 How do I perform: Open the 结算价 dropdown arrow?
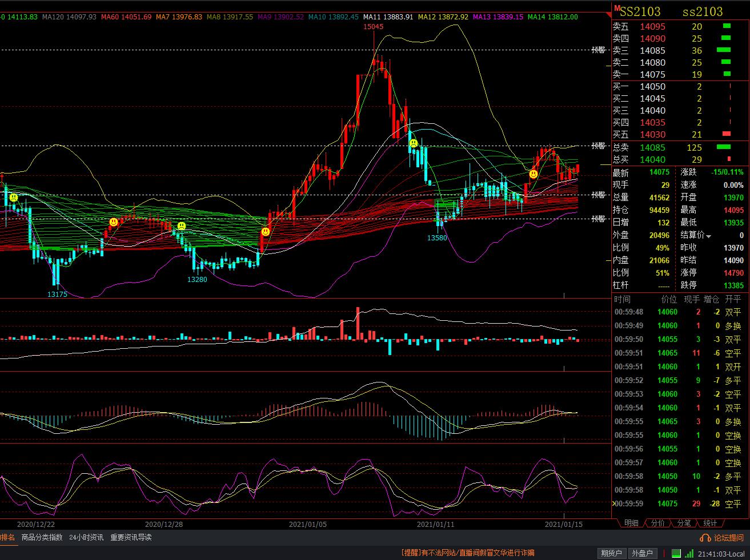click(x=709, y=236)
